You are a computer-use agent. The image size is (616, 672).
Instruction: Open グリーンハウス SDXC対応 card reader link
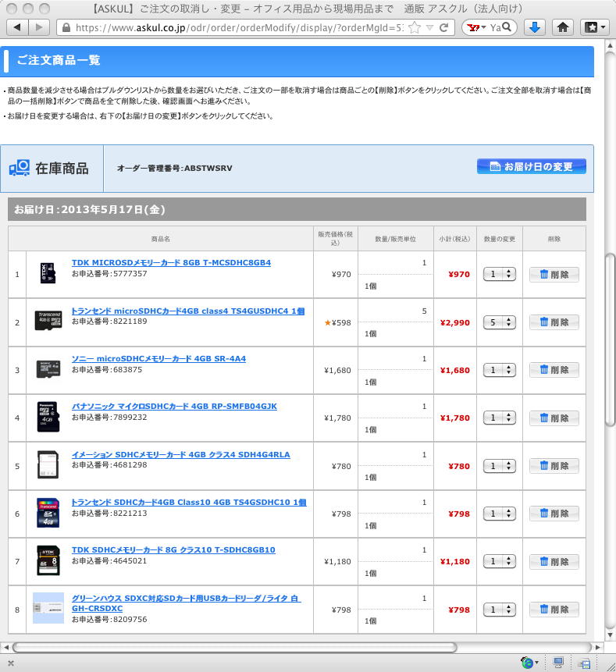pyautogui.click(x=186, y=603)
